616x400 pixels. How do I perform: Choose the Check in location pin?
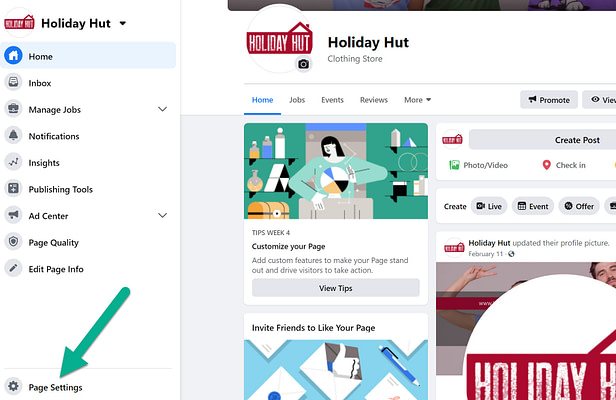[546, 165]
